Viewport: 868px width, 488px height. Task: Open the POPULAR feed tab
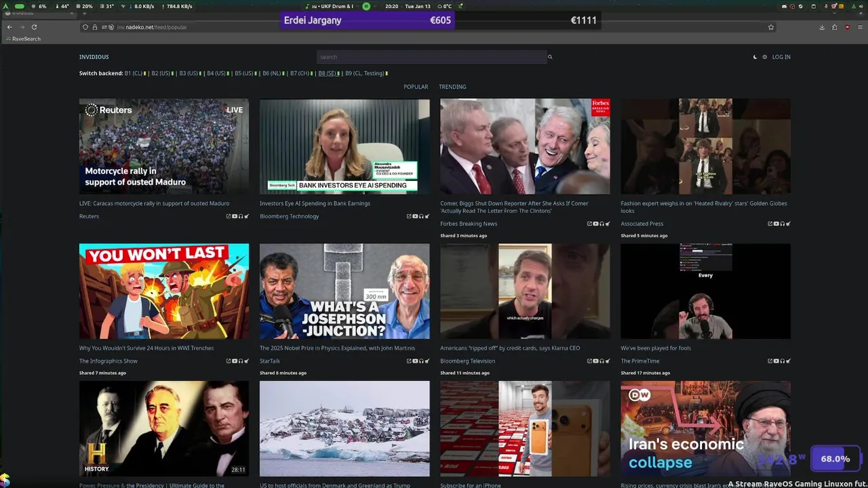pos(416,87)
